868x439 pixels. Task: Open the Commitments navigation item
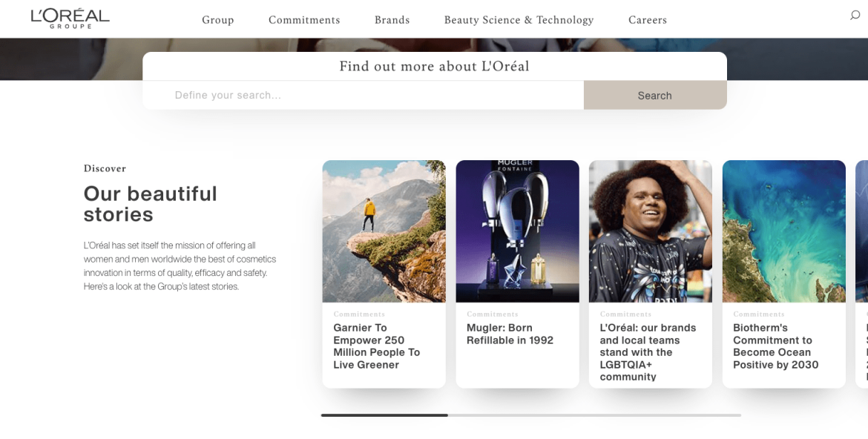(x=303, y=19)
